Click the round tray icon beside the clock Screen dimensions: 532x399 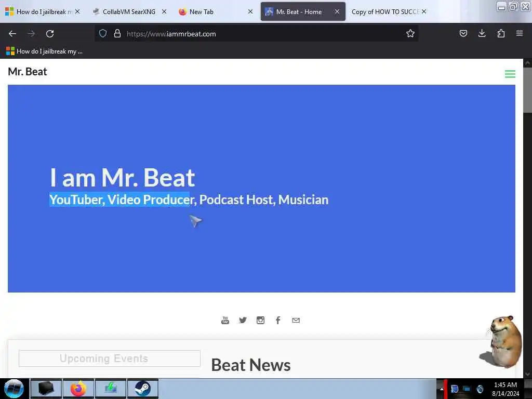point(480,389)
